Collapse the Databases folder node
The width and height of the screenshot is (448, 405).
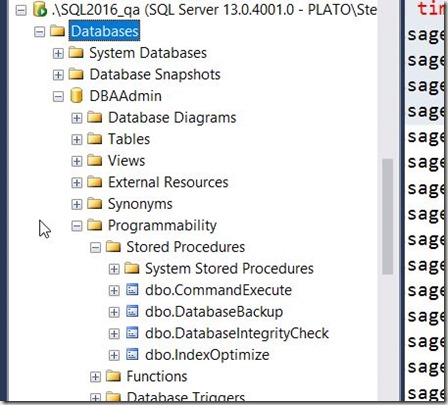(x=40, y=32)
